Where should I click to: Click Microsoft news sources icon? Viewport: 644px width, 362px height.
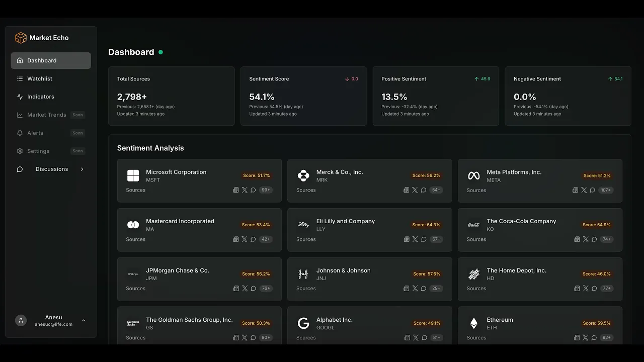tap(236, 190)
